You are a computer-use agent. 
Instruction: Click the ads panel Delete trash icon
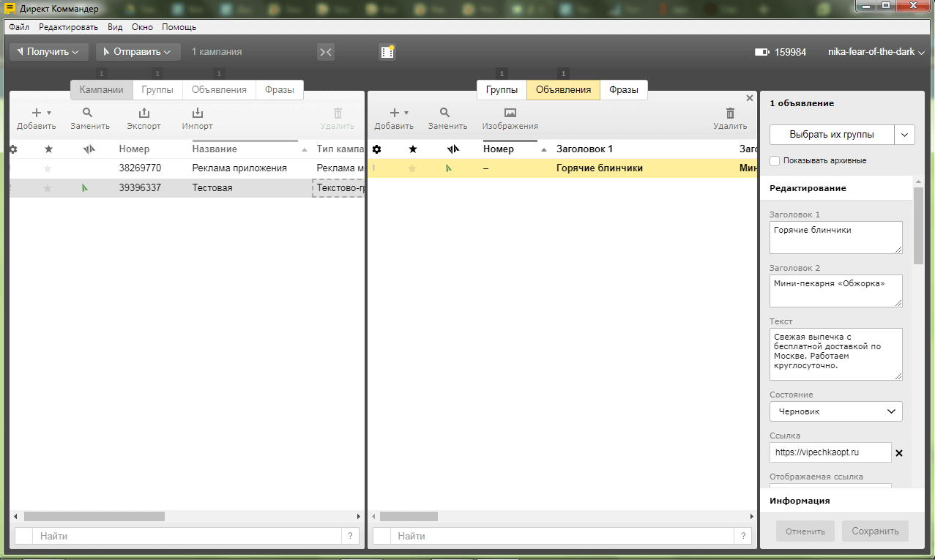[x=729, y=113]
